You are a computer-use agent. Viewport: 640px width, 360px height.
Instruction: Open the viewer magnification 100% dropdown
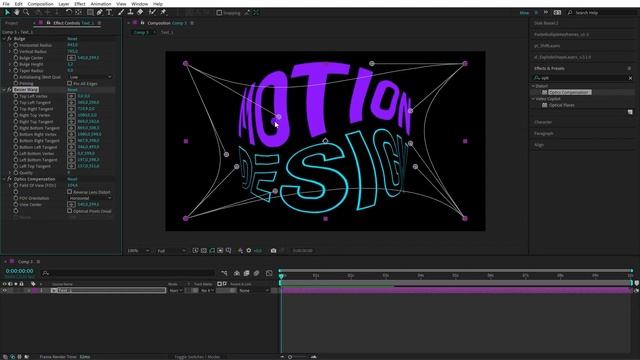[x=138, y=251]
